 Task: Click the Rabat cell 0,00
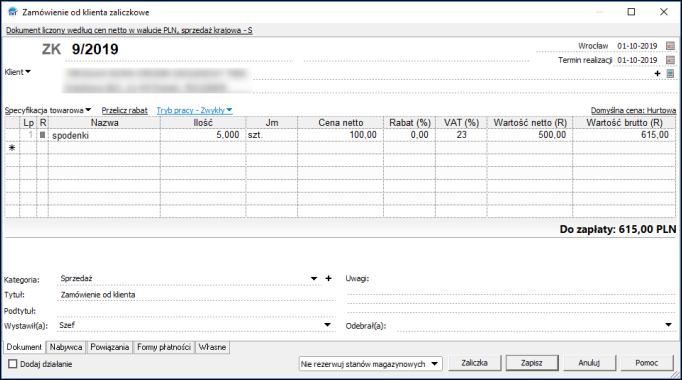click(x=409, y=135)
